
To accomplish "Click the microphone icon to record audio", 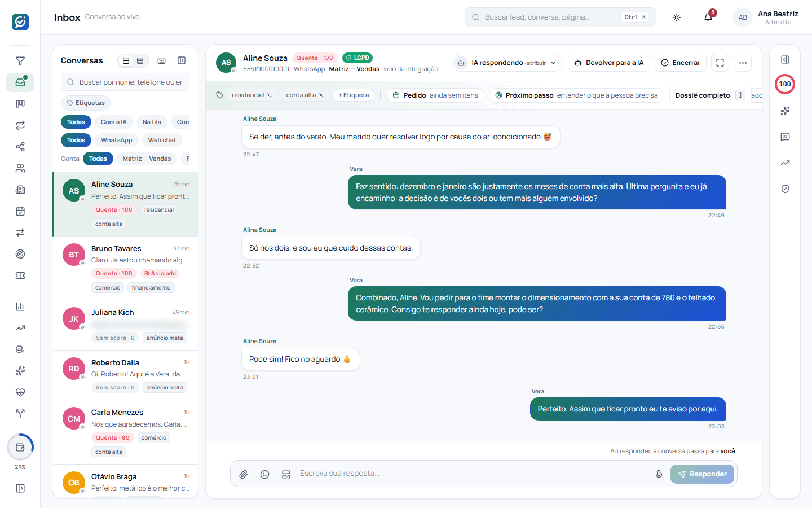I will click(x=659, y=474).
